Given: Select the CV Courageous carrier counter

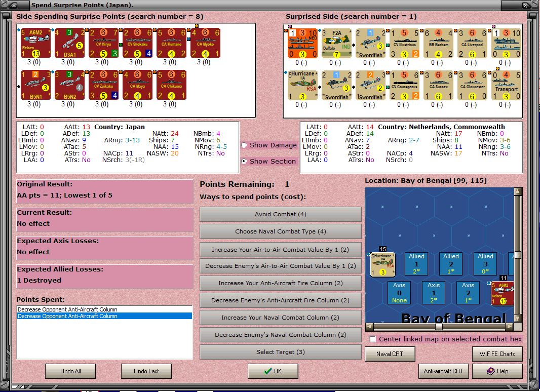Looking at the screenshot, I should tap(404, 86).
